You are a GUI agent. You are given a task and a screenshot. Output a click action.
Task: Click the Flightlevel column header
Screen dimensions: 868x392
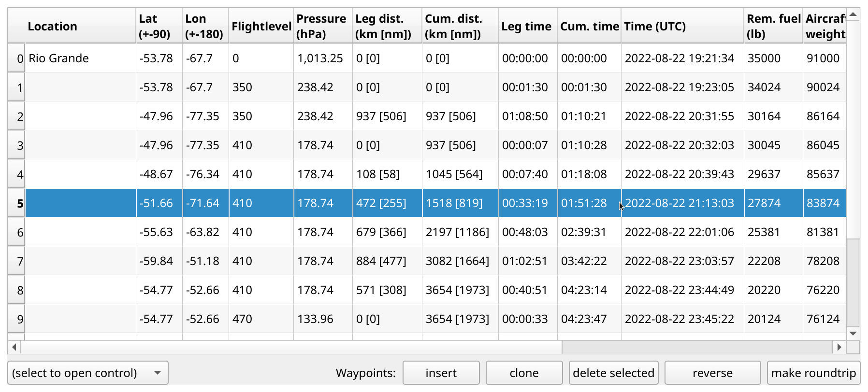point(261,27)
